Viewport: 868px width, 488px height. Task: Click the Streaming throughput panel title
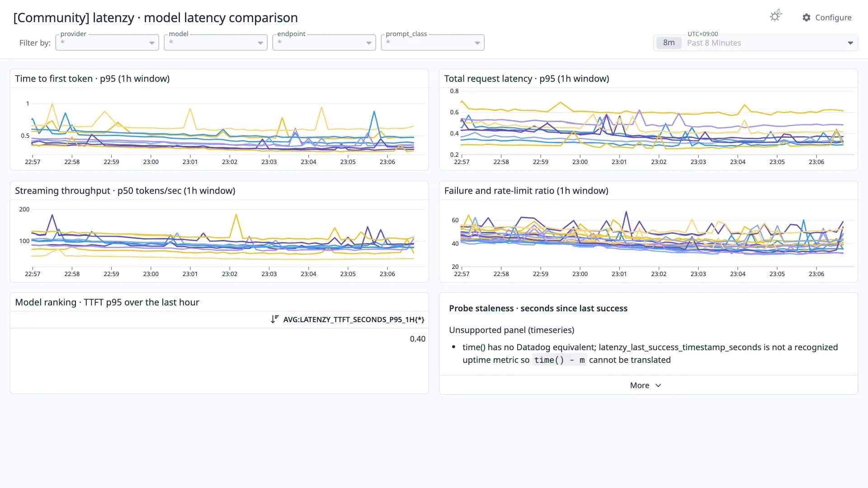tap(125, 191)
